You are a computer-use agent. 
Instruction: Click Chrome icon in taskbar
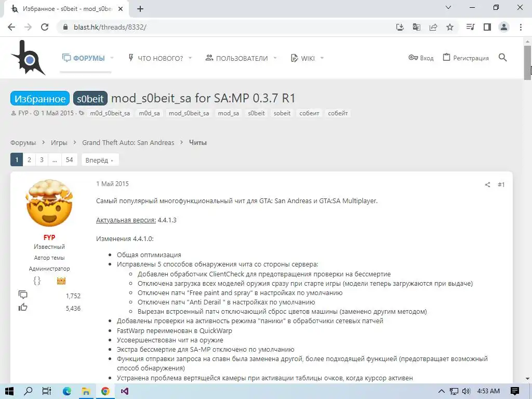(105, 391)
